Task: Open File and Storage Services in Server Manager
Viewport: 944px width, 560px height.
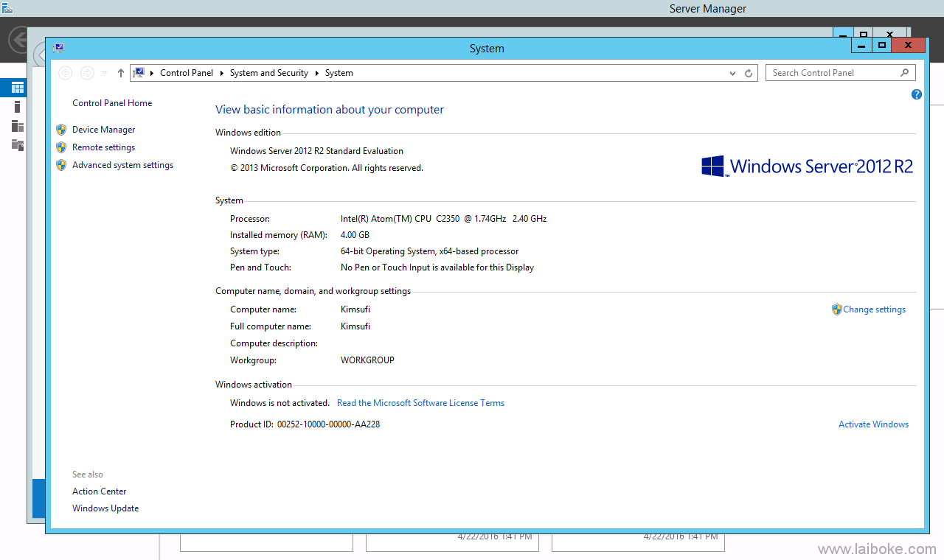Action: (18, 145)
